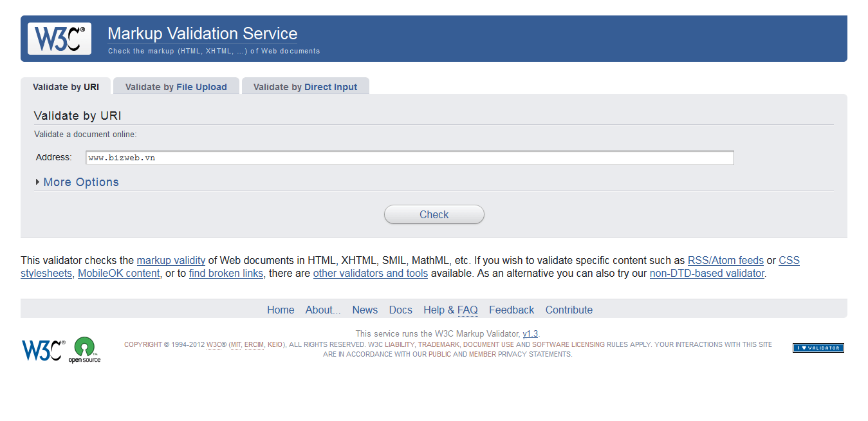Screen dimensions: 868x421
Task: Open Feedback in the footer menu
Action: (x=512, y=310)
